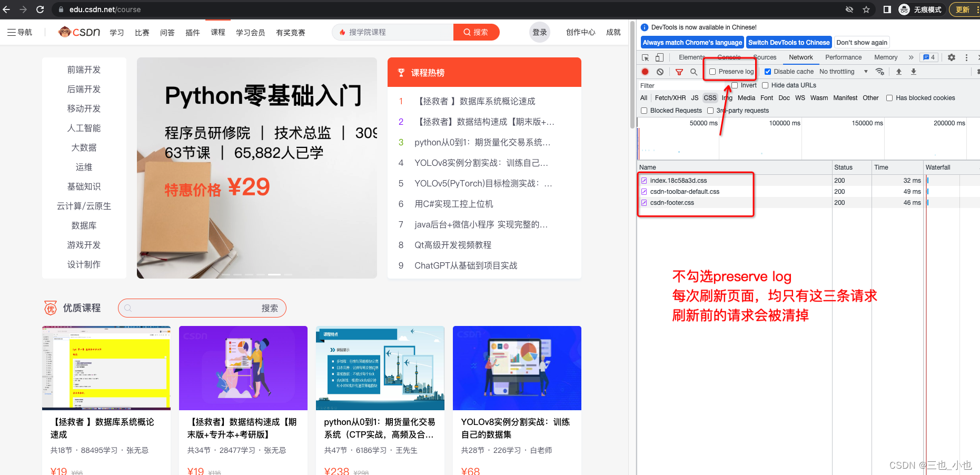Open the Memory tab
The width and height of the screenshot is (980, 475).
tap(886, 57)
